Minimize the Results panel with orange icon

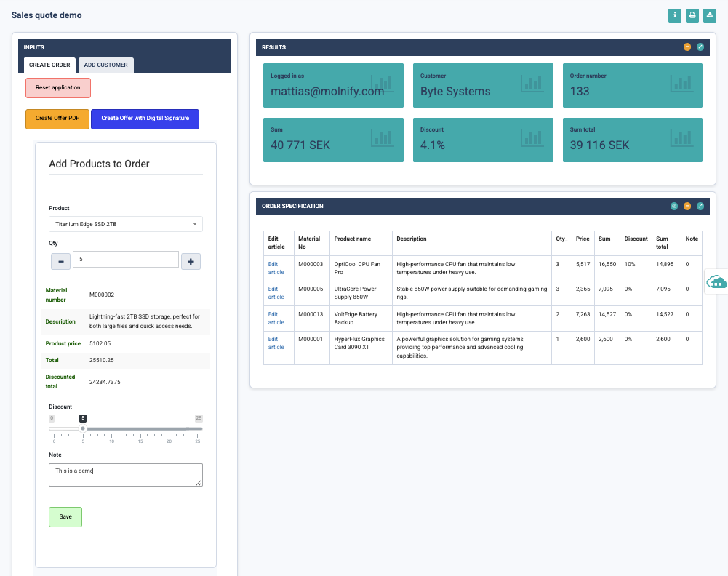pyautogui.click(x=687, y=47)
